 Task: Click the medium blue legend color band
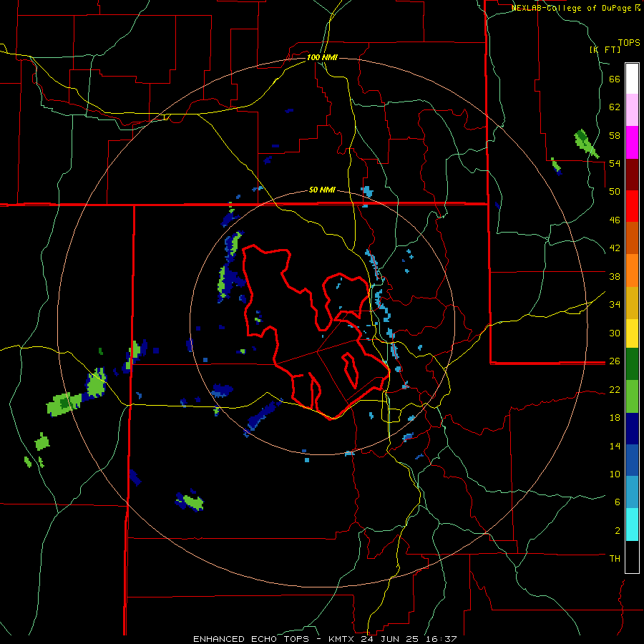(632, 460)
